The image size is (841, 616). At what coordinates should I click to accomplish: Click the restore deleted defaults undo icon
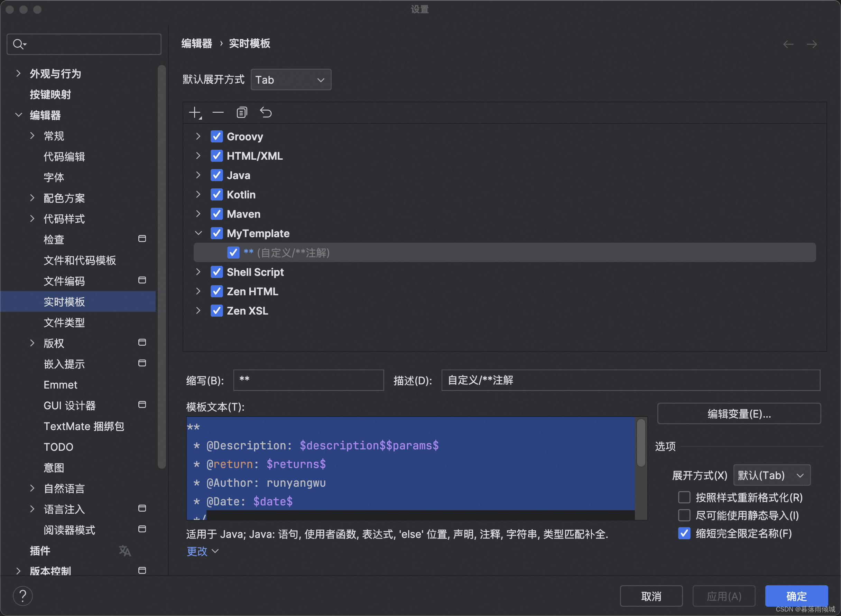point(266,112)
